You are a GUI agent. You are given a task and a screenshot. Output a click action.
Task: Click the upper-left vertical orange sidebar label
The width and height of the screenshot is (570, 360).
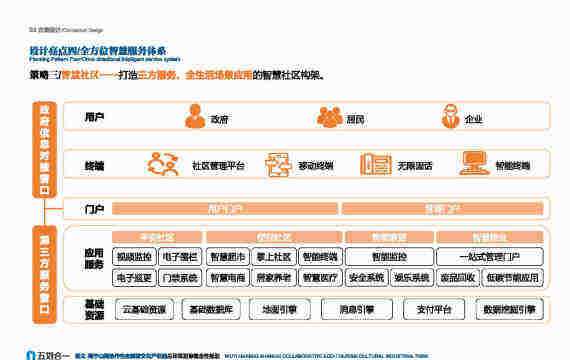pyautogui.click(x=44, y=150)
